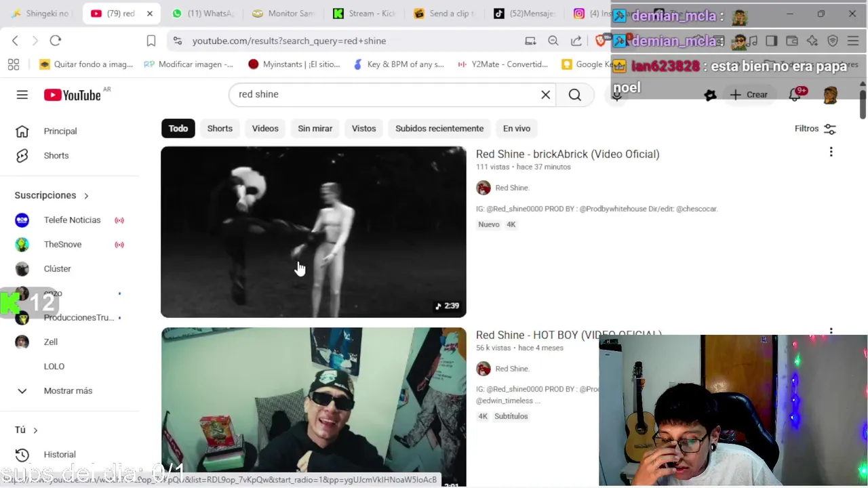Open the options menu for brickAbrick video
The width and height of the screenshot is (868, 488).
point(831,152)
